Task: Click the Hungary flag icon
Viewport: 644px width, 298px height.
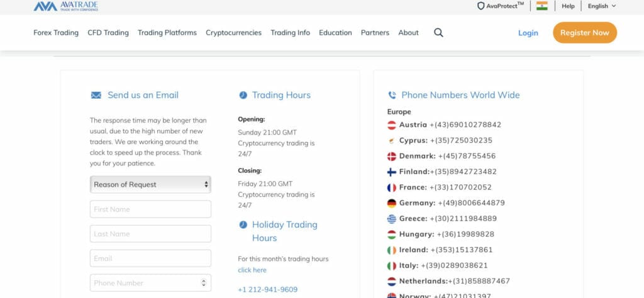Action: coord(392,235)
